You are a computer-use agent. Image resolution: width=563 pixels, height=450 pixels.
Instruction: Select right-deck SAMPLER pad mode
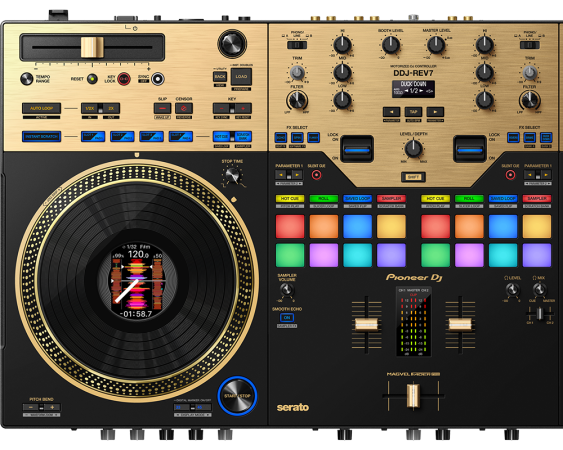click(x=536, y=199)
